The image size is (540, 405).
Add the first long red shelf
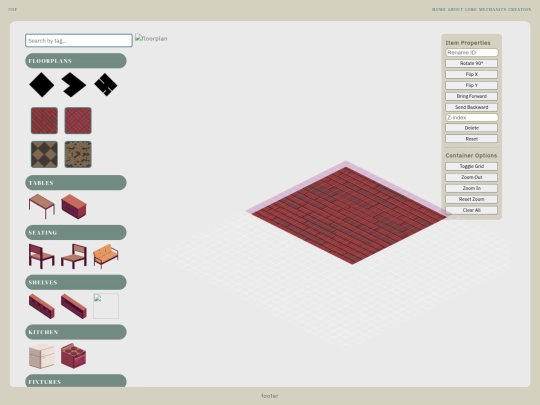pyautogui.click(x=42, y=306)
